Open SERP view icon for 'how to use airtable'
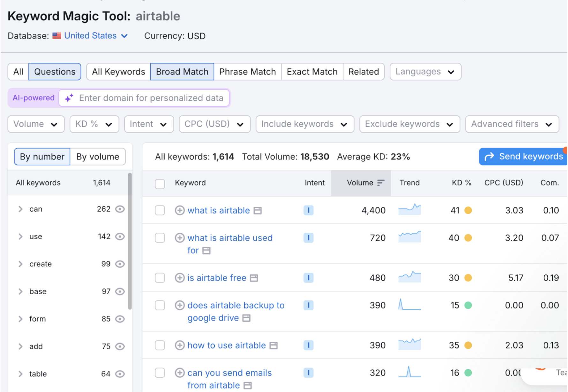This screenshot has height=392, width=568. [x=273, y=345]
